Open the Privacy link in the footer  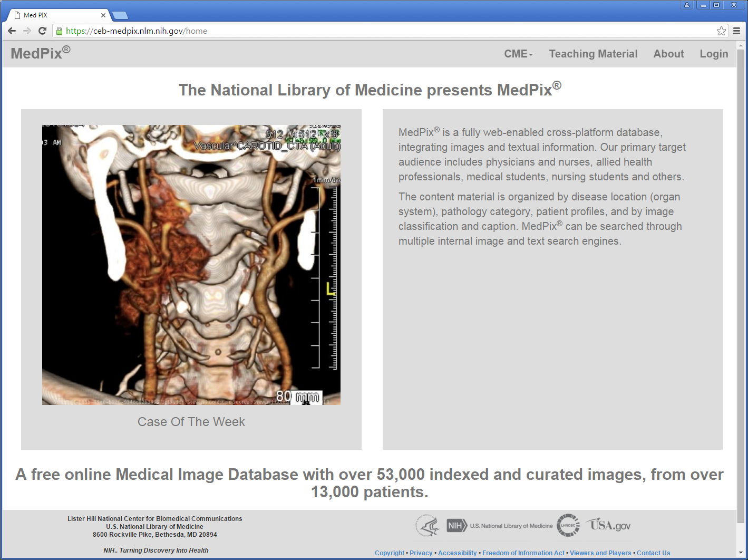421,553
